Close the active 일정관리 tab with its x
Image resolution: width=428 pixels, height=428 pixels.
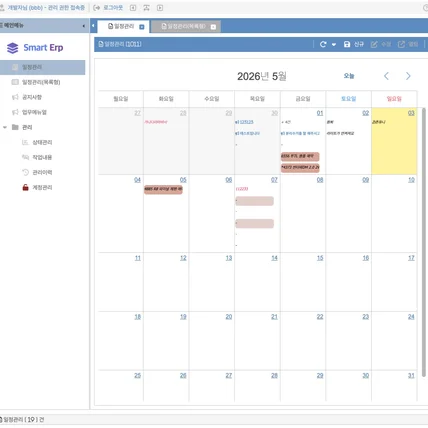click(142, 27)
